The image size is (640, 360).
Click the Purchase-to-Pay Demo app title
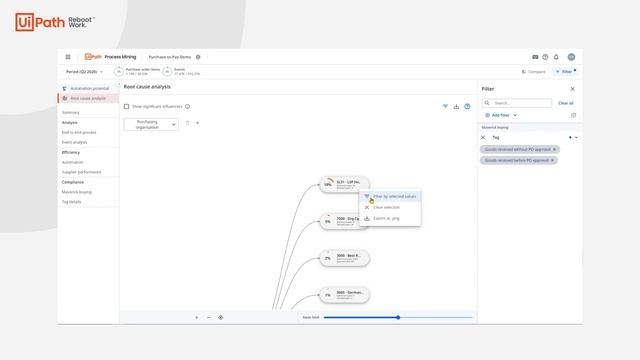coord(169,57)
